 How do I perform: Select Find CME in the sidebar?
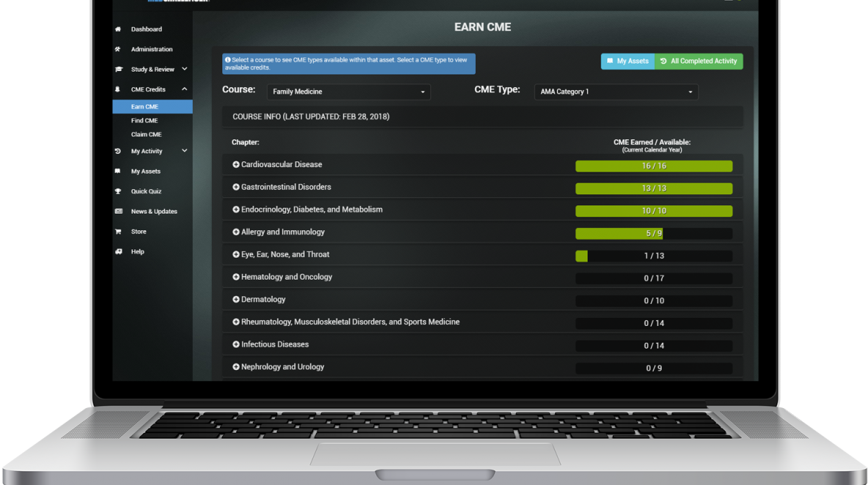(x=144, y=121)
